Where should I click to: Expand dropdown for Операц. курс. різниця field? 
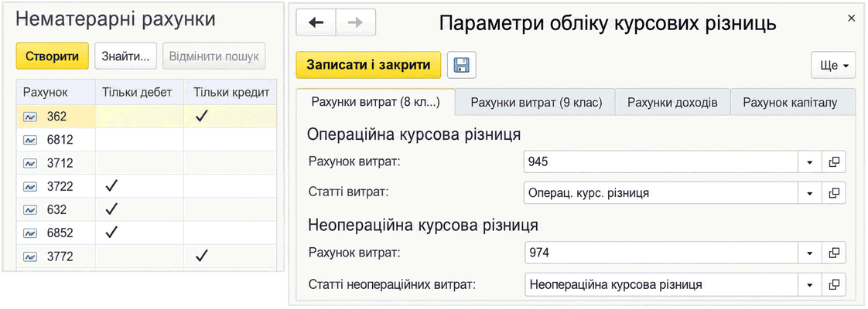[809, 193]
